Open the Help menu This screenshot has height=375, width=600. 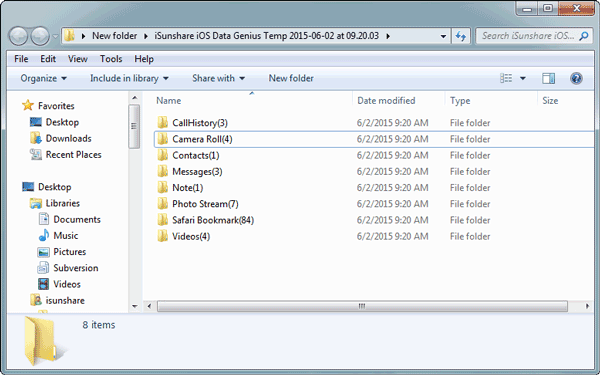[x=144, y=59]
